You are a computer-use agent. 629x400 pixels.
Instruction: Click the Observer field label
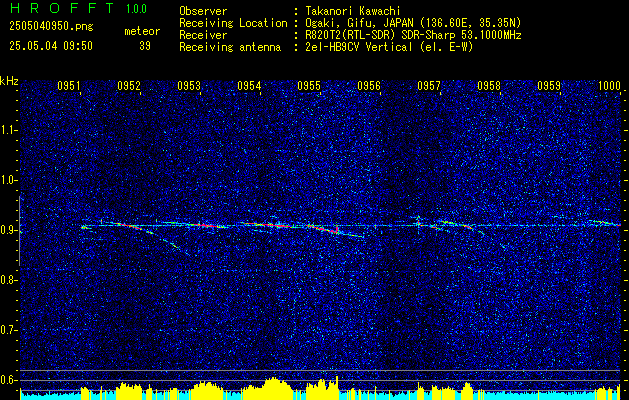pyautogui.click(x=203, y=11)
